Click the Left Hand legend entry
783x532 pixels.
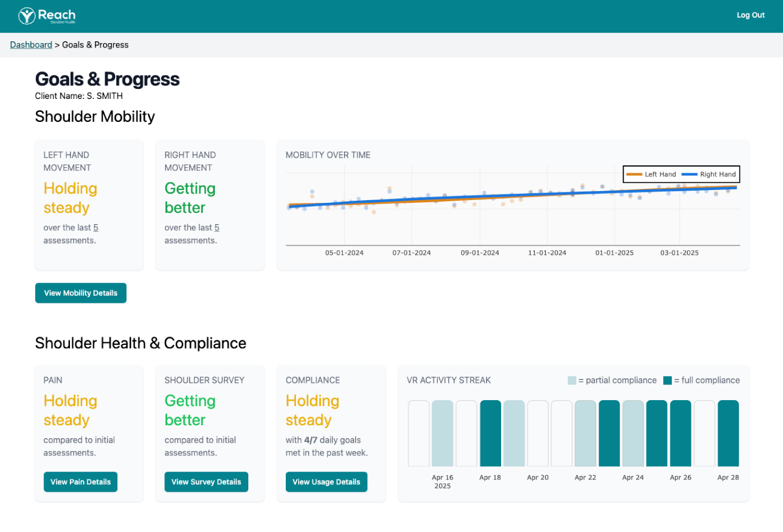(x=651, y=174)
